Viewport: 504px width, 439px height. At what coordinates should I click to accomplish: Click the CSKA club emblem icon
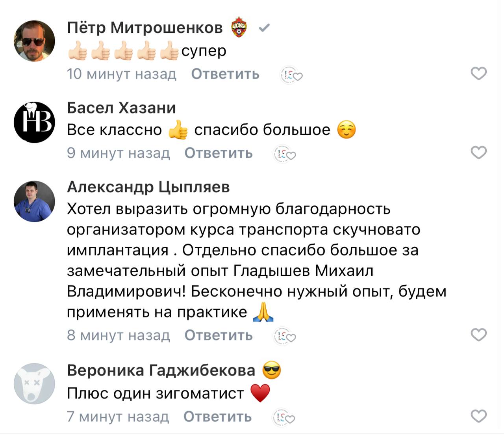(x=239, y=27)
